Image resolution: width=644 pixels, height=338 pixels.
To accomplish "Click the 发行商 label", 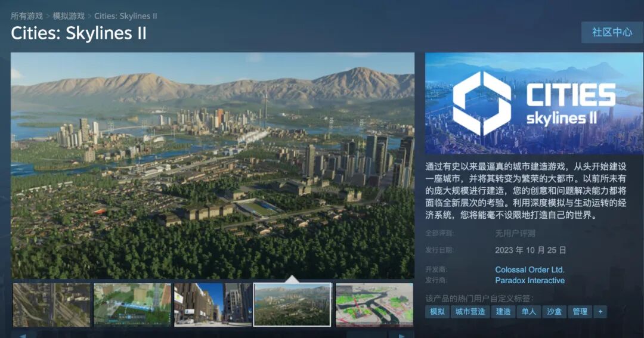I will click(436, 280).
